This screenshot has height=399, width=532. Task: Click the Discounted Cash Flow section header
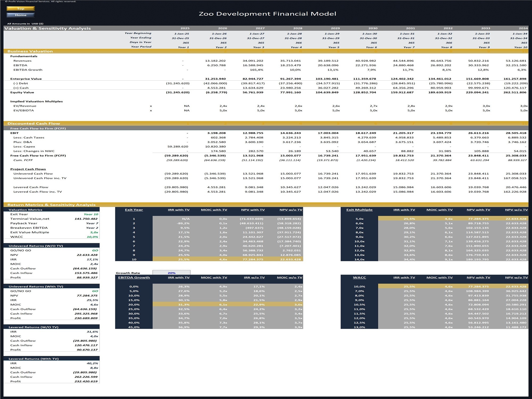click(x=33, y=123)
